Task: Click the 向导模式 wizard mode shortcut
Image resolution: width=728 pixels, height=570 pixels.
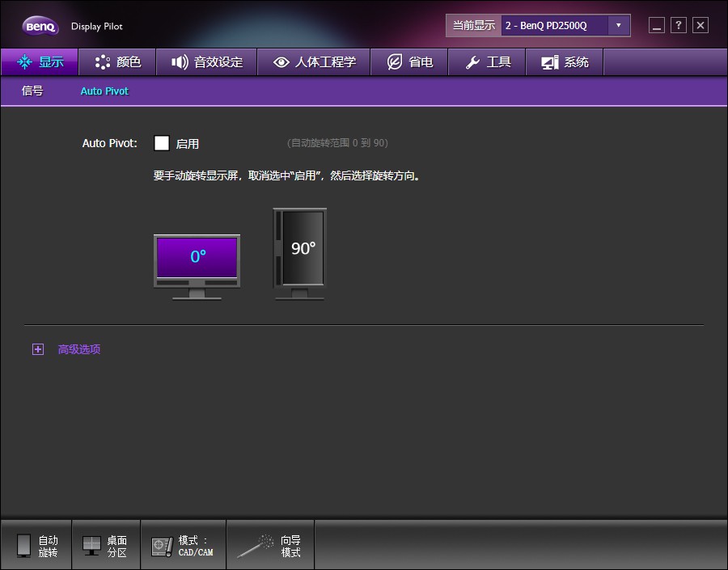Action: coord(270,546)
